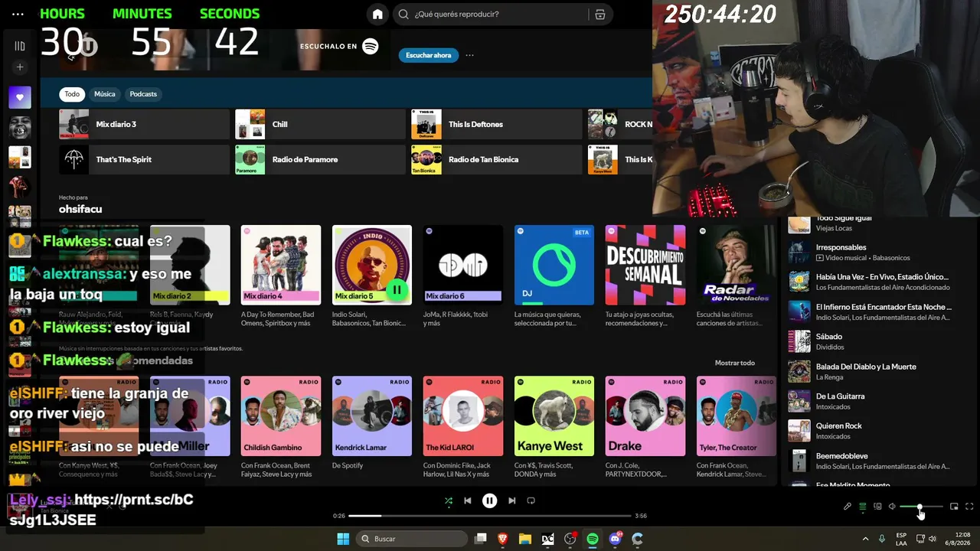
Task: Open 'Radar de Novedades' playlist card
Action: [737, 277]
